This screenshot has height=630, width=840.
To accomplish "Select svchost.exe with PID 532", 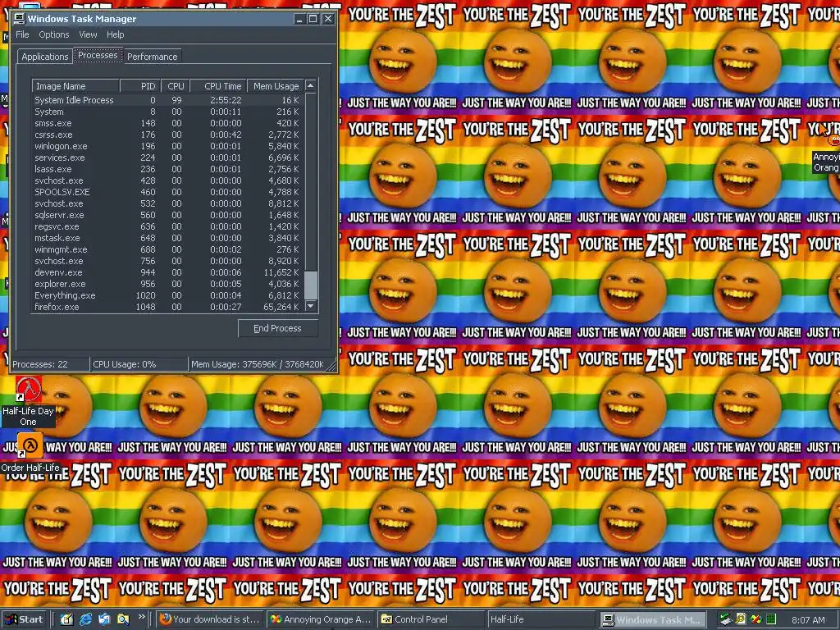I will coord(167,203).
